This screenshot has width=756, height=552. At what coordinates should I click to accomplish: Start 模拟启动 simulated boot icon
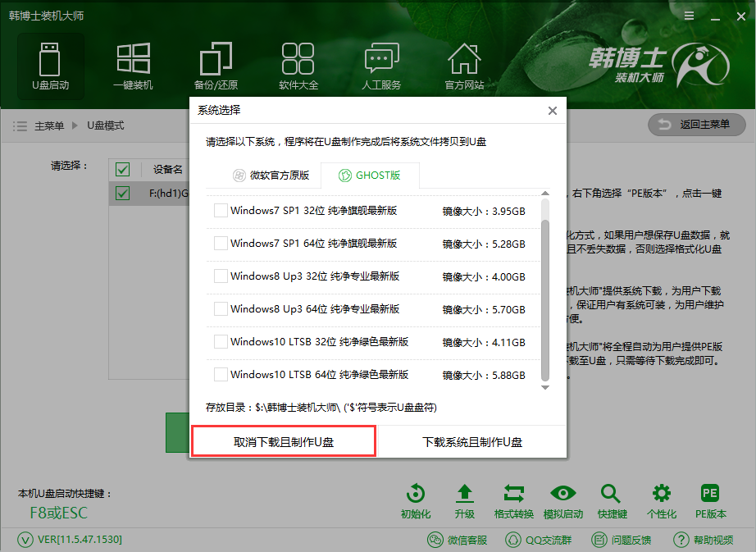point(562,499)
